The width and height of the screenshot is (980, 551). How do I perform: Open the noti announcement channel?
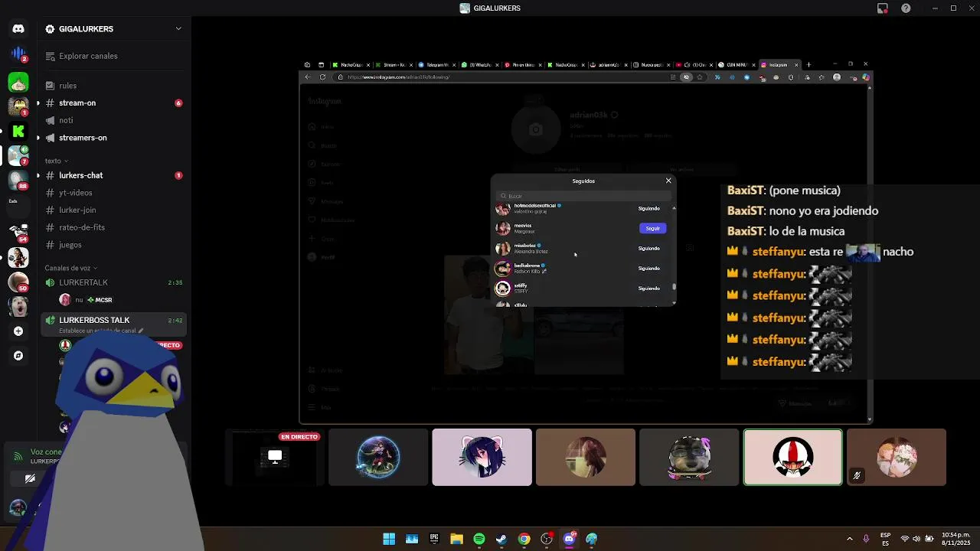tap(113, 120)
